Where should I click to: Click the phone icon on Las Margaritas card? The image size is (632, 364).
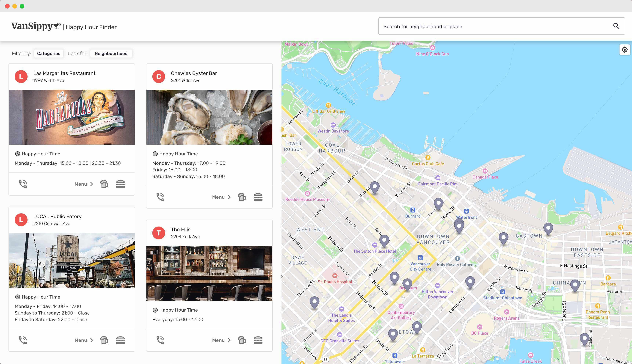pos(23,184)
